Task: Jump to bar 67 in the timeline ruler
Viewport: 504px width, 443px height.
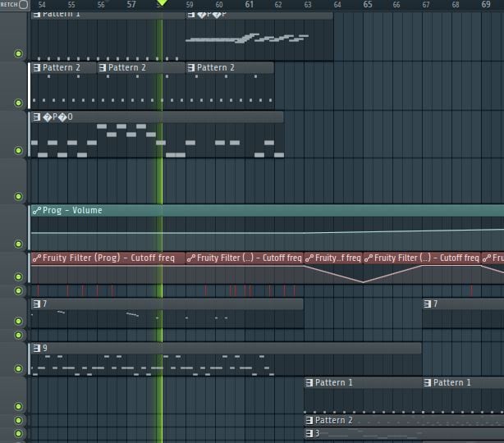Action: (x=426, y=5)
